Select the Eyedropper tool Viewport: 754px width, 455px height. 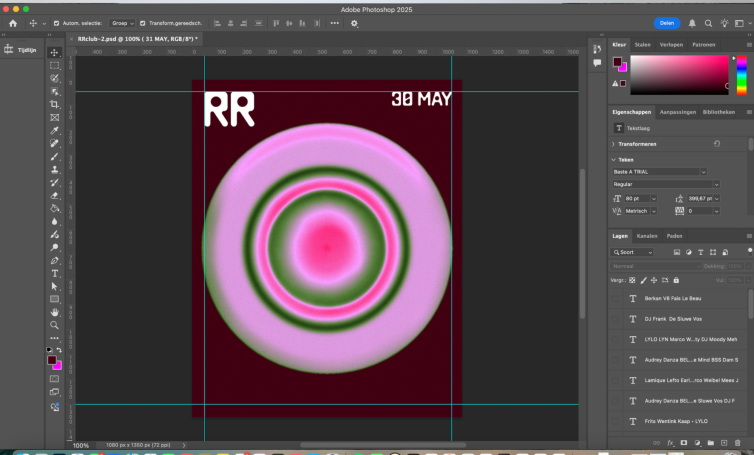click(55, 130)
